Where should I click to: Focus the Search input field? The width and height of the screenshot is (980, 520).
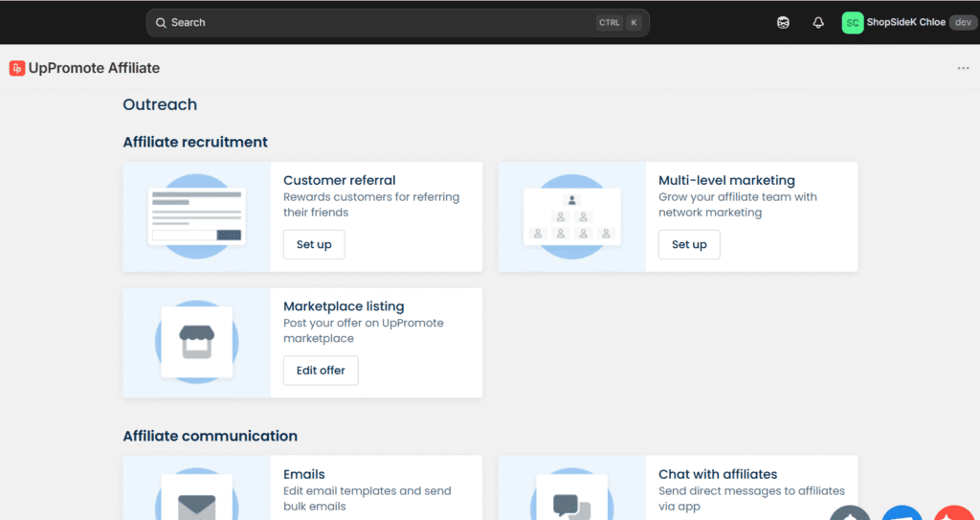click(397, 23)
